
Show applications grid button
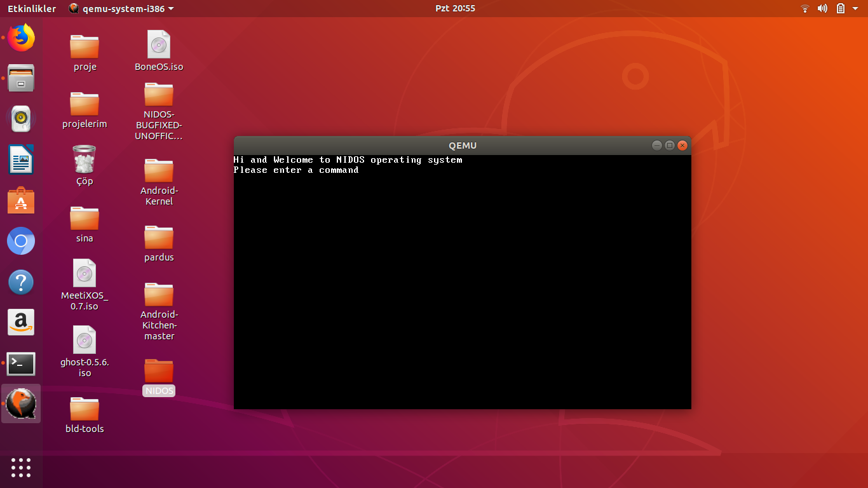pyautogui.click(x=21, y=467)
